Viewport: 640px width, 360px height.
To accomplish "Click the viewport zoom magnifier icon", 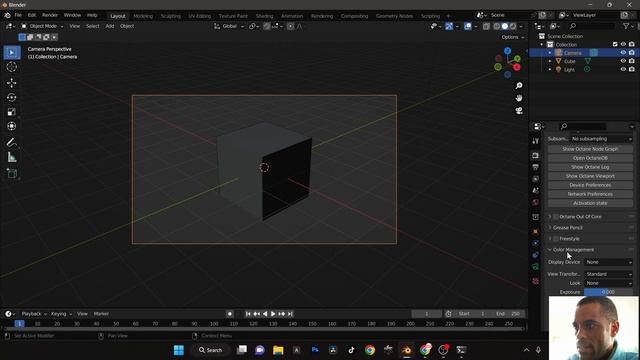I will click(x=519, y=86).
